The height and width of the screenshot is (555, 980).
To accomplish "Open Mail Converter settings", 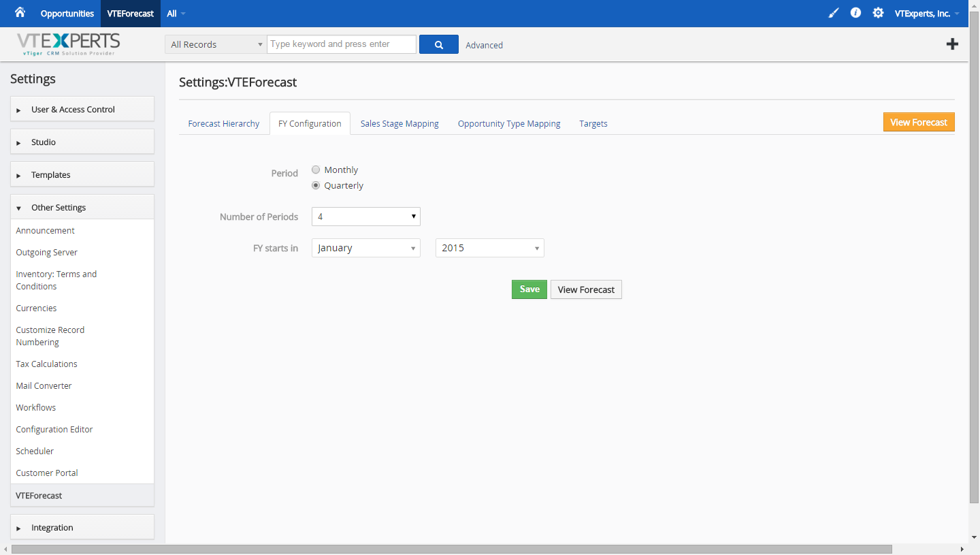I will click(x=44, y=385).
